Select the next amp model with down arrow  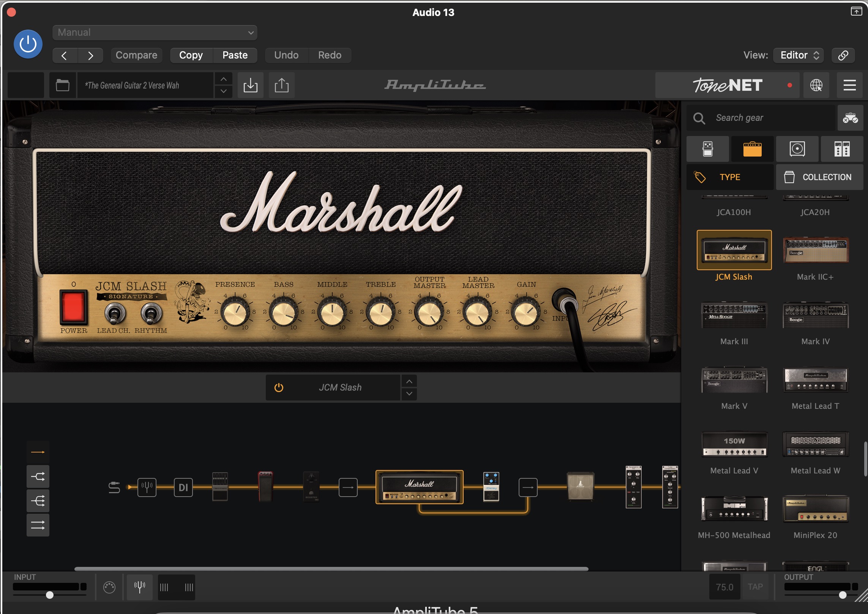click(x=409, y=394)
